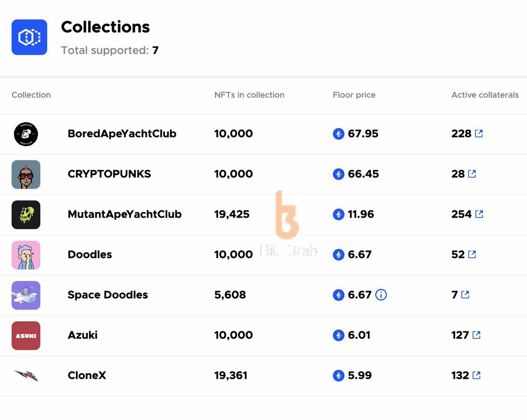Open the Doodles collection name

[x=90, y=255]
